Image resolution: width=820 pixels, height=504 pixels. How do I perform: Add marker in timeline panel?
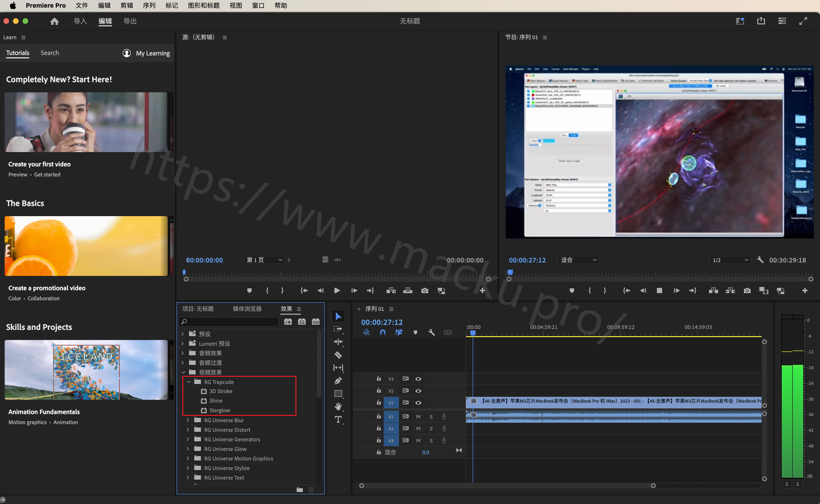[x=415, y=332]
